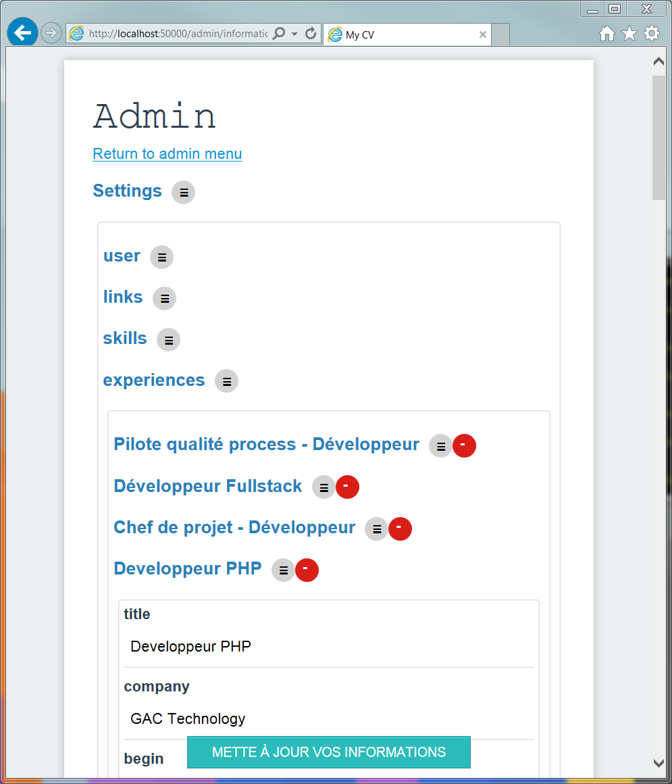This screenshot has height=784, width=672.
Task: Toggle the Settings section hamburger icon
Action: tap(183, 193)
